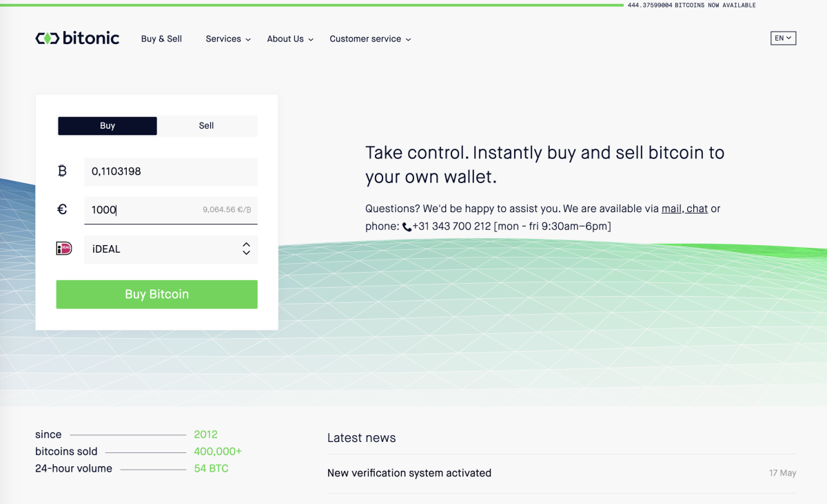Click the green Buy Bitcoin button
The image size is (827, 504).
(157, 294)
